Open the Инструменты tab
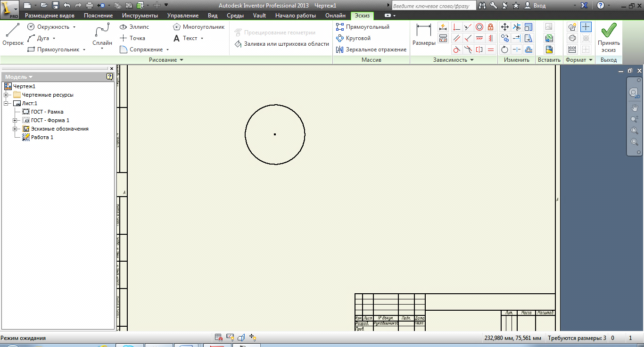 click(140, 16)
